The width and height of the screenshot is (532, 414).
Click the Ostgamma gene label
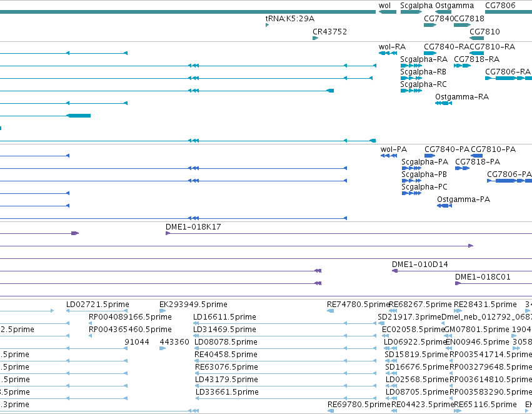pyautogui.click(x=454, y=6)
